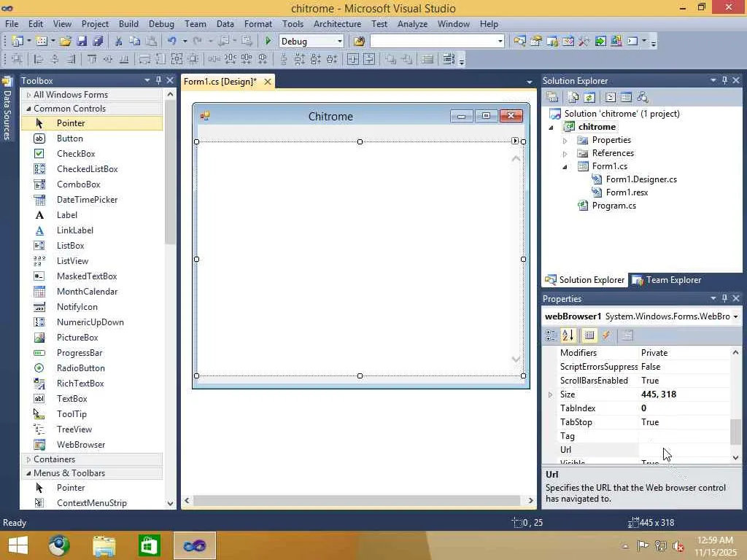Click Alphabetical sort icon in Properties

click(x=568, y=335)
